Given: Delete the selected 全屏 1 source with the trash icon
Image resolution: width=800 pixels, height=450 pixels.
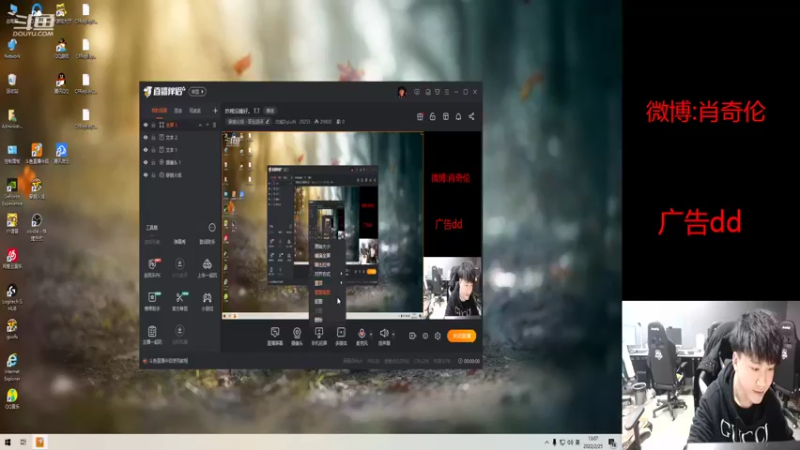Looking at the screenshot, I should pos(214,124).
